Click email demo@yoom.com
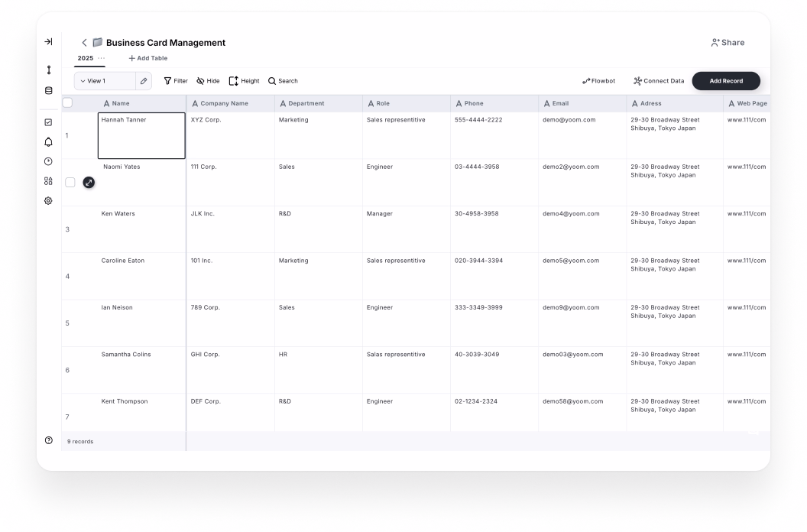The height and width of the screenshot is (532, 807). pos(569,120)
